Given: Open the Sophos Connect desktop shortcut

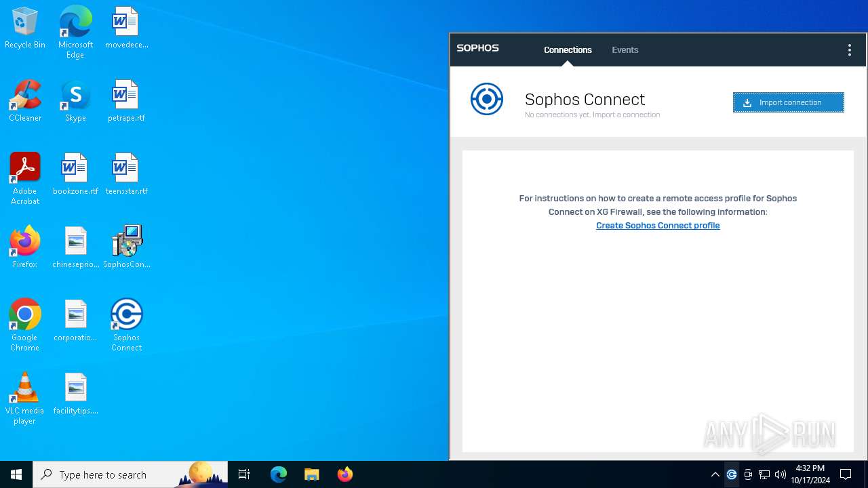Looking at the screenshot, I should click(x=127, y=325).
